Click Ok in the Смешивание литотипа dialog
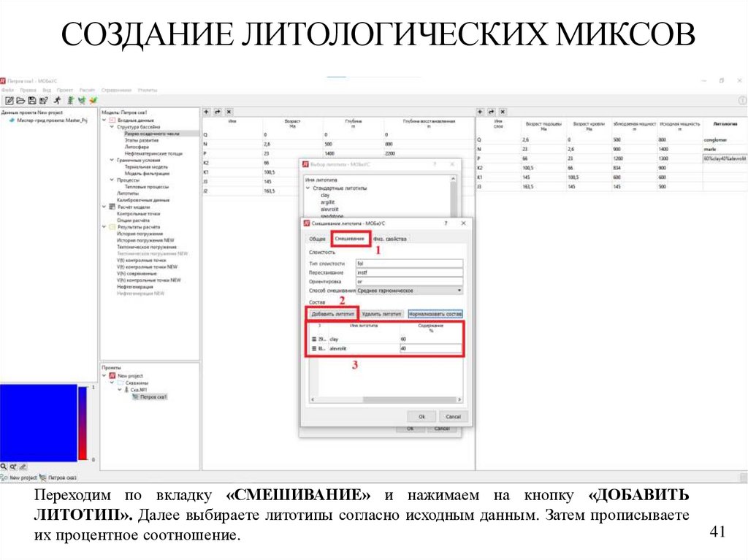This screenshot has height=560, width=748. (421, 416)
